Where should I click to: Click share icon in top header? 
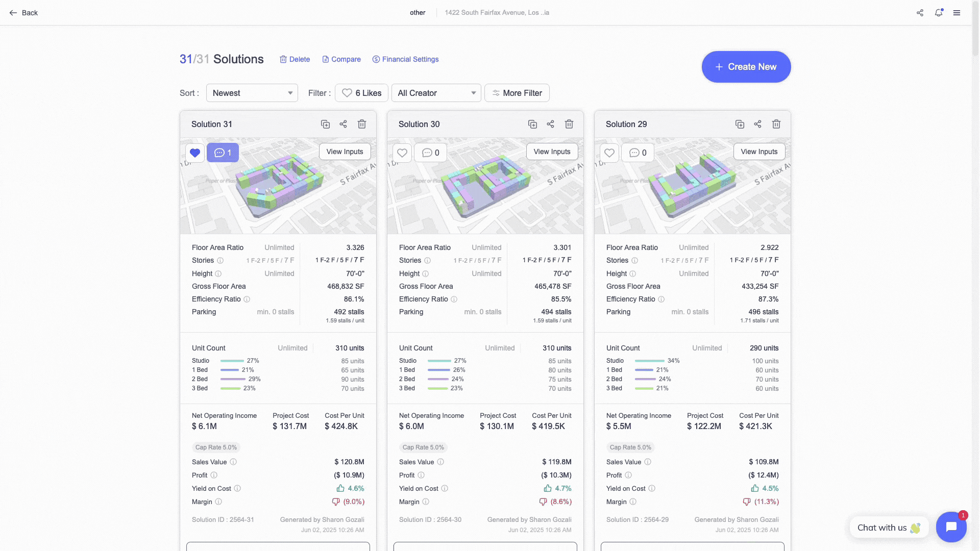[x=920, y=13]
